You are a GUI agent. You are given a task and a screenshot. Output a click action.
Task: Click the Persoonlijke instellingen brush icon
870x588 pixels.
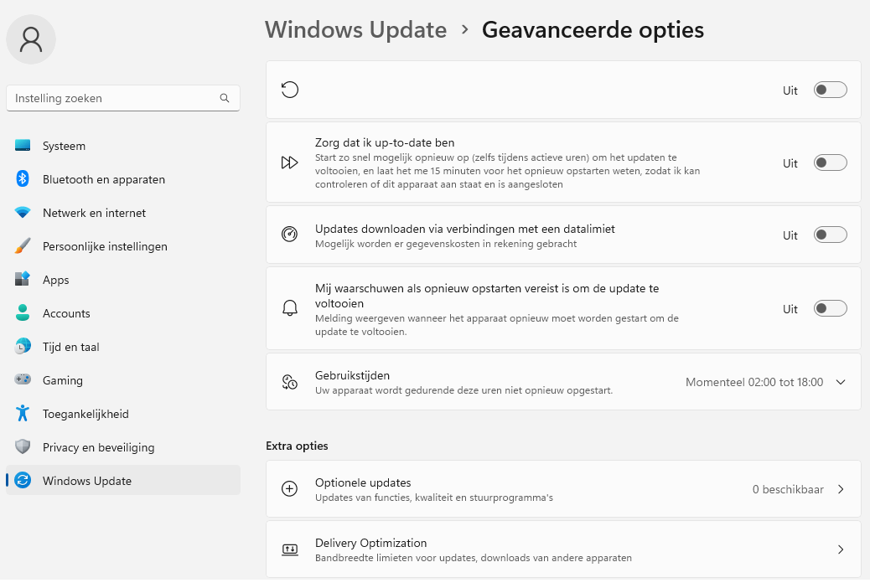[23, 246]
